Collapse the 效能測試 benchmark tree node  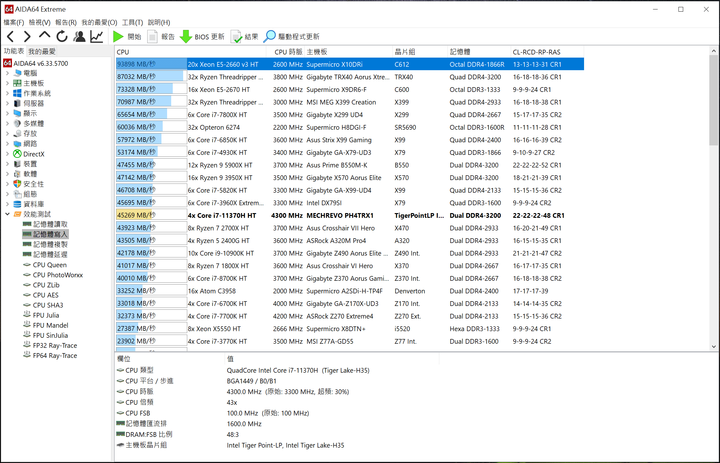click(x=7, y=214)
